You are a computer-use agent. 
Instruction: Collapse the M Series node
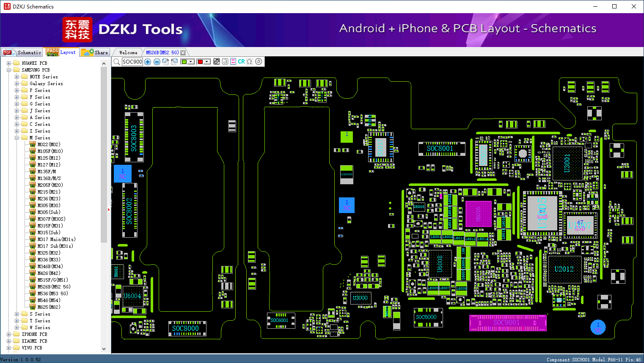(x=17, y=138)
